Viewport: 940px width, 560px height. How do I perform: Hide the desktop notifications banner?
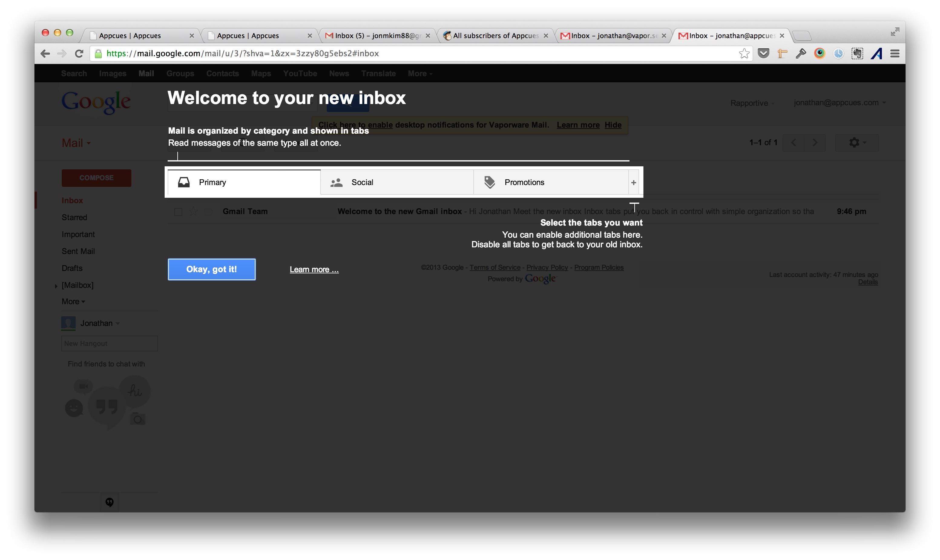pos(613,125)
